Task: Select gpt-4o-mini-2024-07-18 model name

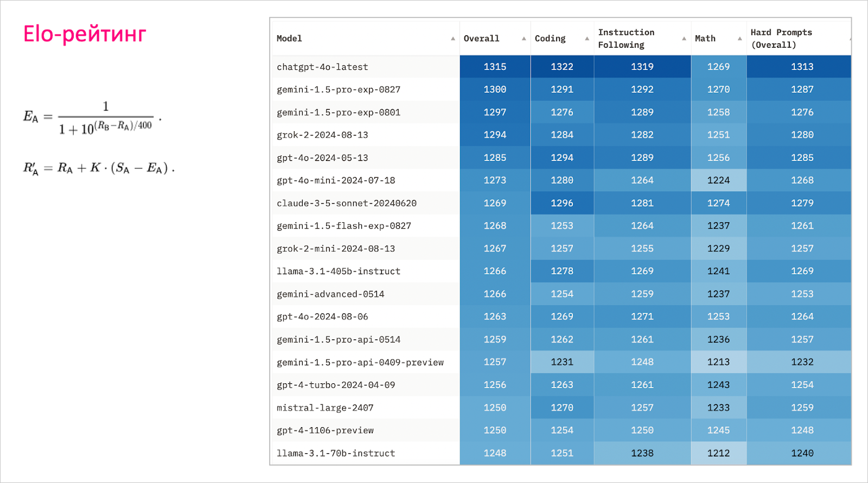Action: (x=336, y=181)
